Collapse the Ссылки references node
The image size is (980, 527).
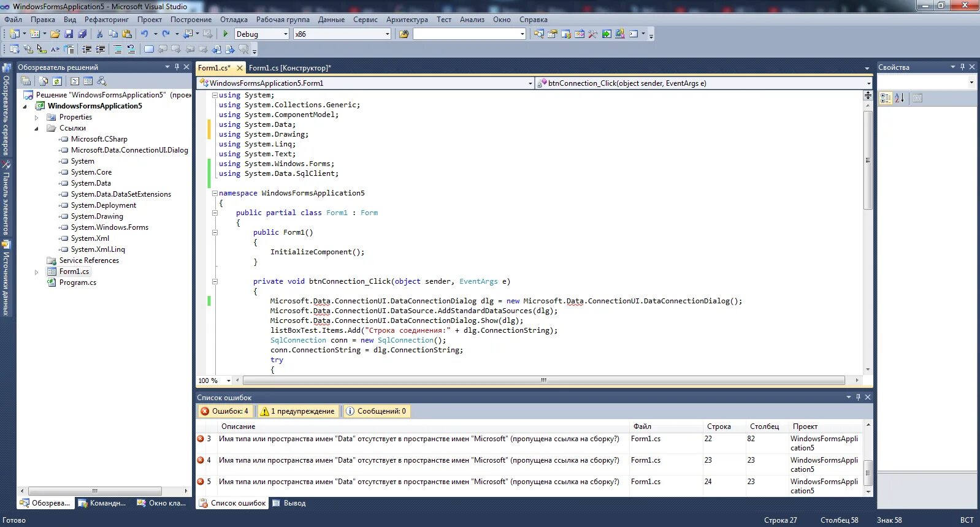[x=36, y=128]
